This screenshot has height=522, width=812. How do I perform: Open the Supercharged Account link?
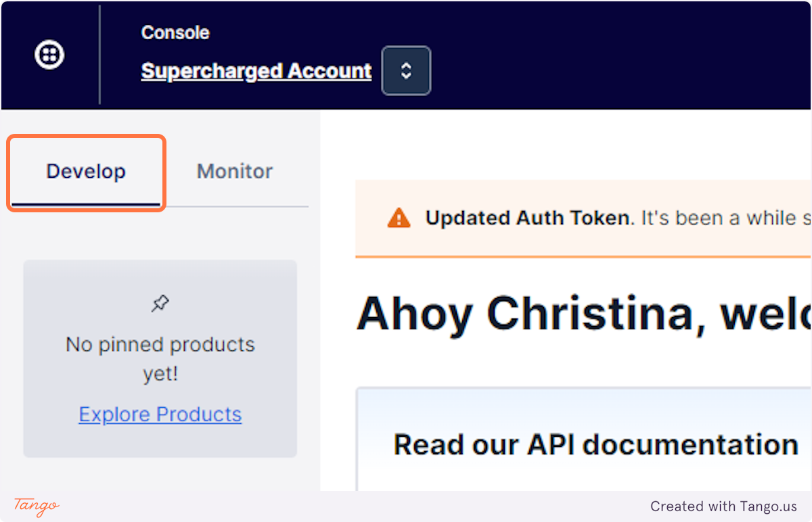[x=256, y=71]
